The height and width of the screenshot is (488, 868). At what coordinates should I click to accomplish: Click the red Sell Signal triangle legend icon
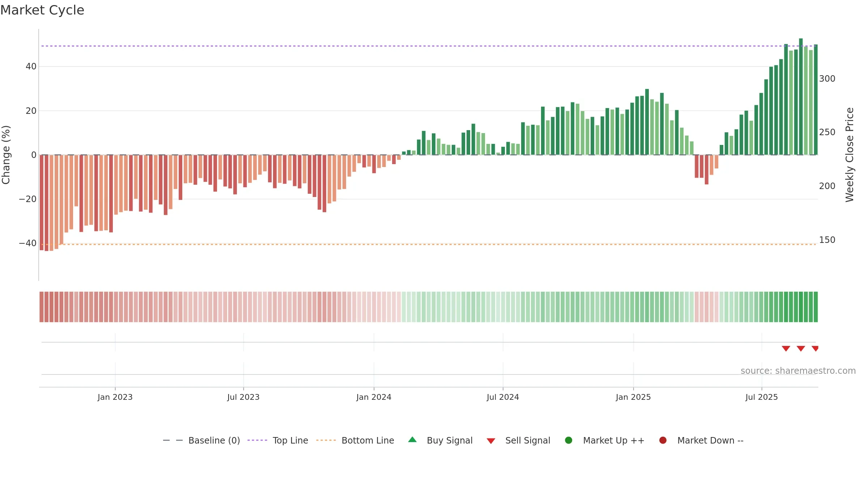491,441
